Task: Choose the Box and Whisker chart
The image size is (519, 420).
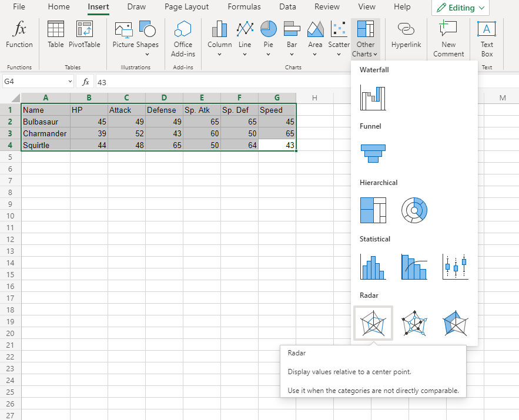Action: (456, 266)
